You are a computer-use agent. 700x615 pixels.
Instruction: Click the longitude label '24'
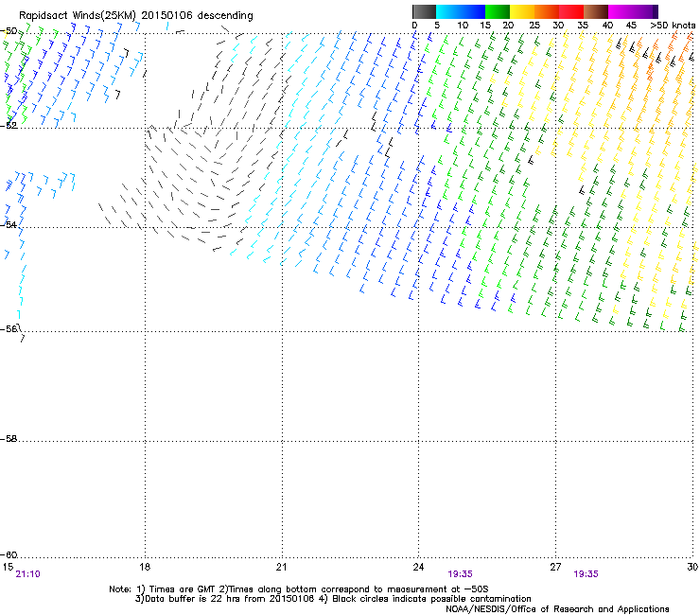[418, 567]
